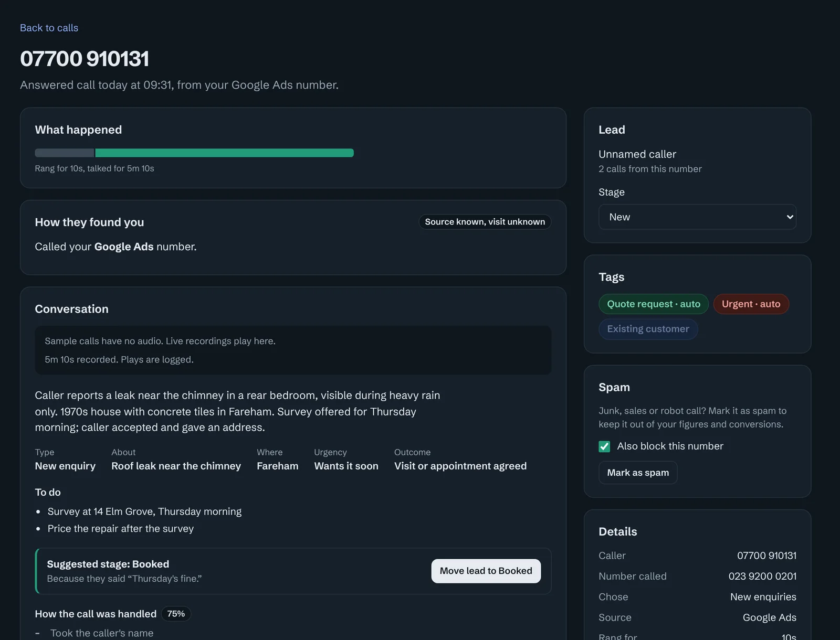Click bold Google Ads in How they found you
Viewport: 840px width, 640px height.
(x=124, y=247)
